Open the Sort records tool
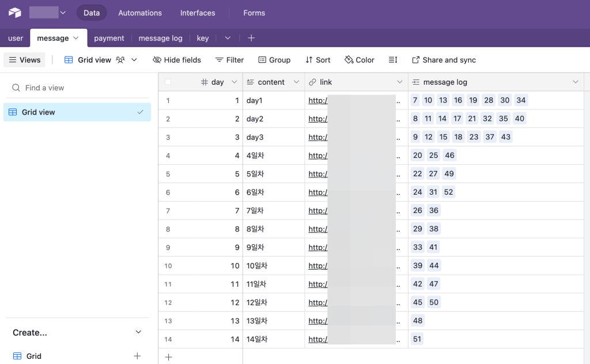This screenshot has width=590, height=364. [317, 60]
